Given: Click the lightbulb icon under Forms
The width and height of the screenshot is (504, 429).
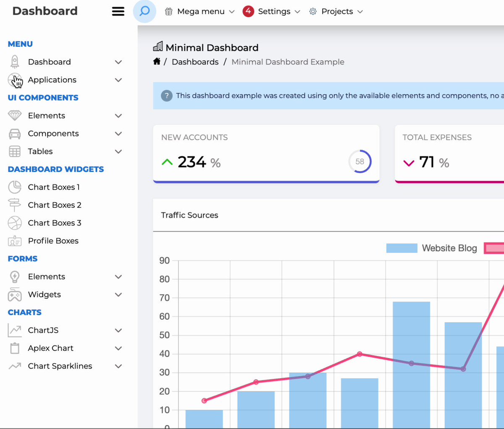Looking at the screenshot, I should [x=15, y=276].
